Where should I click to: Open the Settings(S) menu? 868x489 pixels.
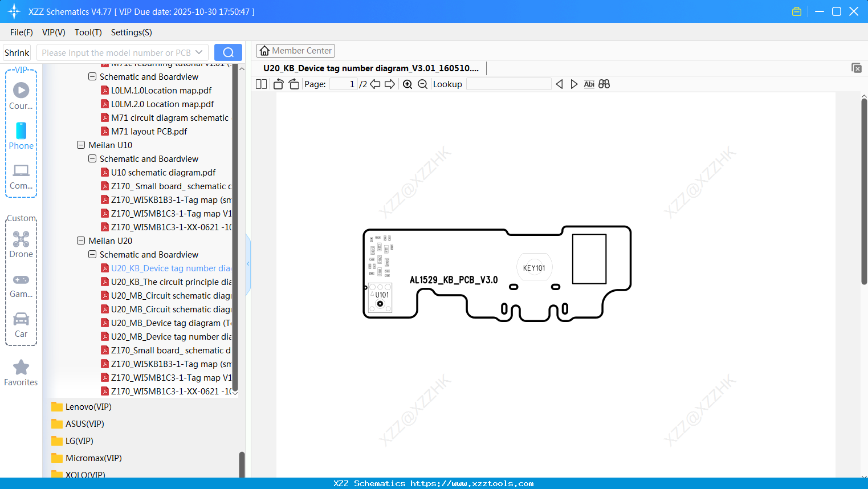click(x=131, y=32)
